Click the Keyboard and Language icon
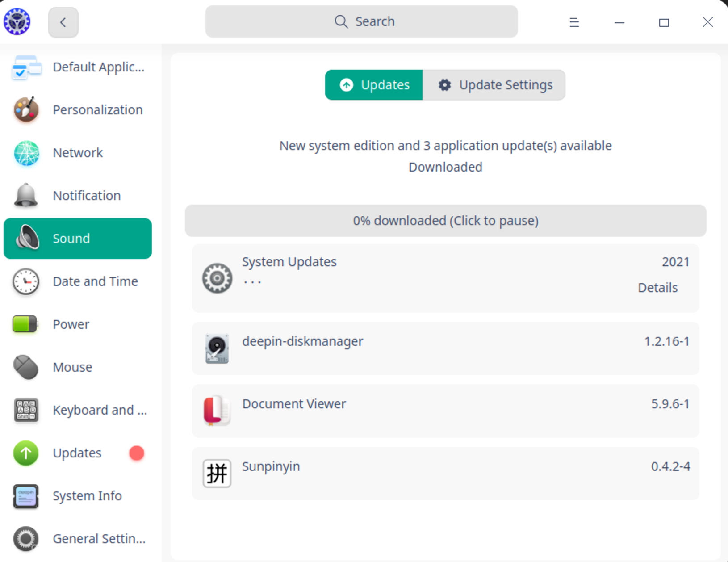The width and height of the screenshot is (728, 562). (x=26, y=410)
